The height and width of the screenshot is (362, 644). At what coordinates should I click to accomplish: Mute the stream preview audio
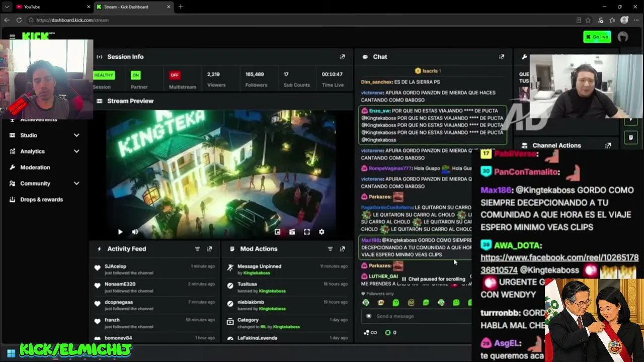pyautogui.click(x=135, y=232)
